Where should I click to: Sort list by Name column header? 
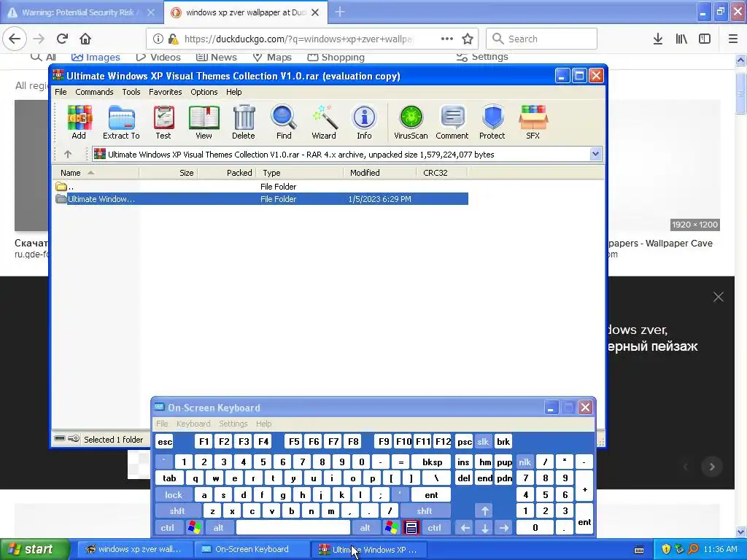pos(96,173)
